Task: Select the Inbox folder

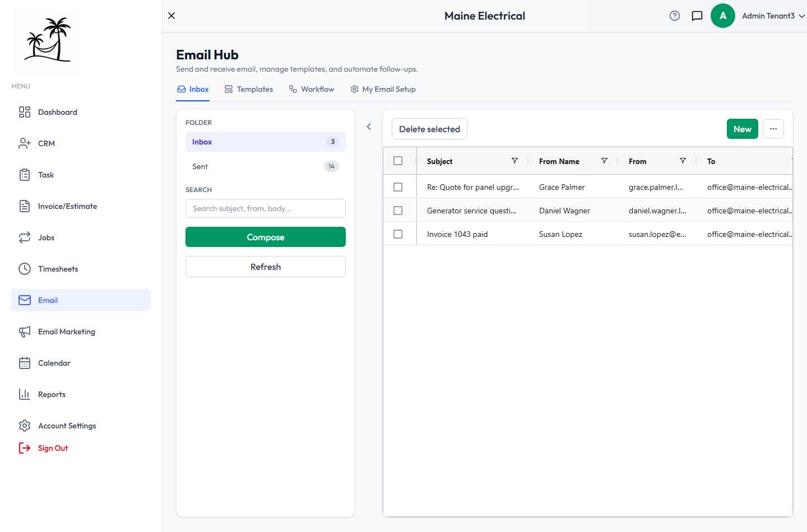Action: pos(266,142)
